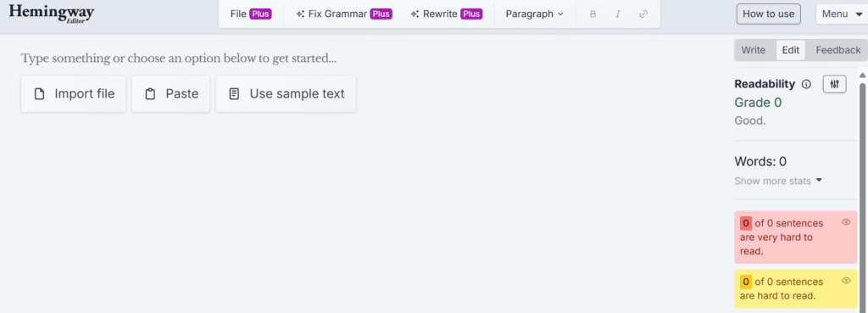Toggle eye icon for hard to read sentences
868x313 pixels.
point(846,281)
